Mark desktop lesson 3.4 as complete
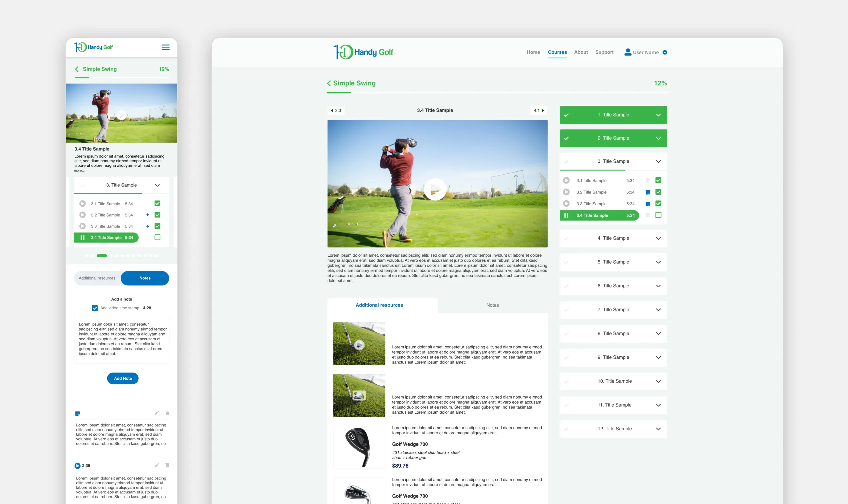Image resolution: width=848 pixels, height=504 pixels. (658, 215)
